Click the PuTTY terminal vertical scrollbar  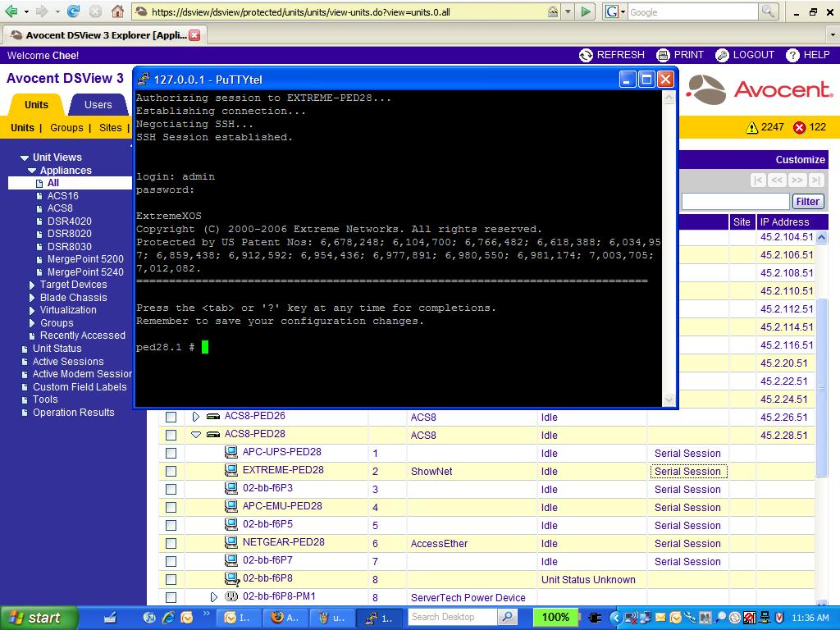[x=669, y=246]
